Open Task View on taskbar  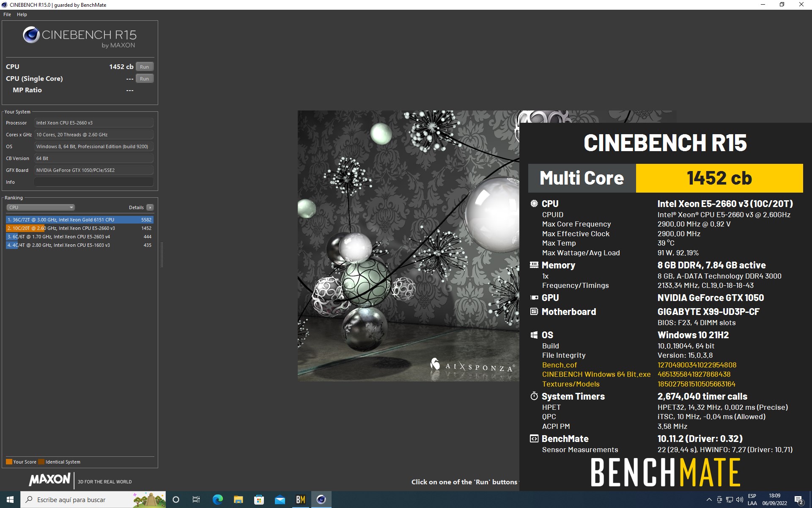click(196, 500)
